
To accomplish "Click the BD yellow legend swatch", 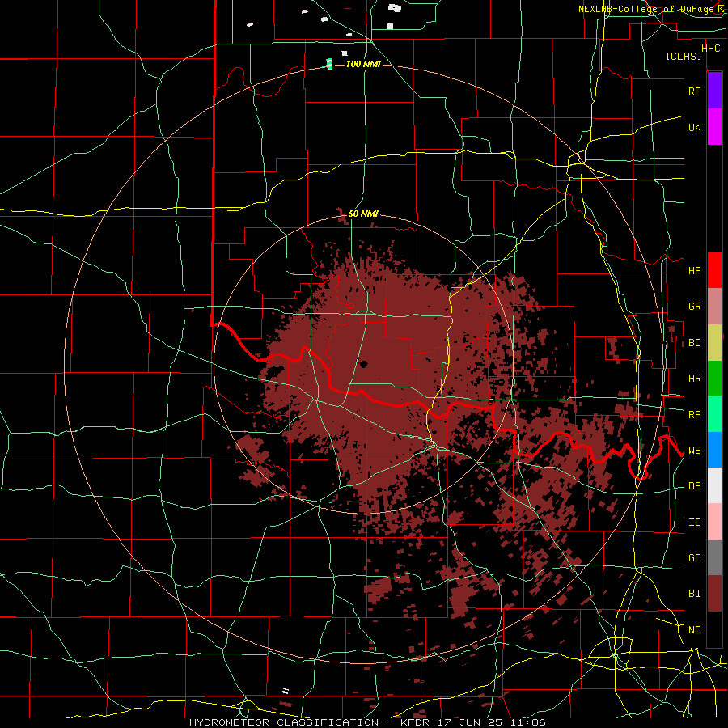I will pyautogui.click(x=714, y=343).
